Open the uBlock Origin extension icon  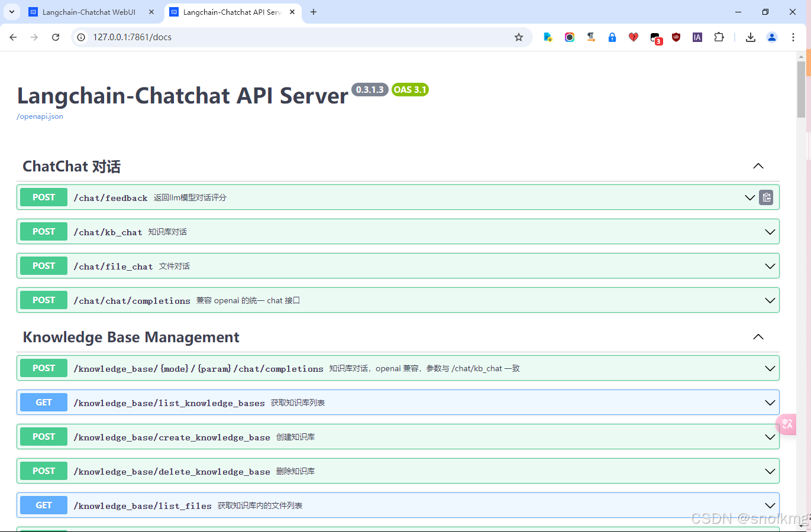(x=676, y=37)
